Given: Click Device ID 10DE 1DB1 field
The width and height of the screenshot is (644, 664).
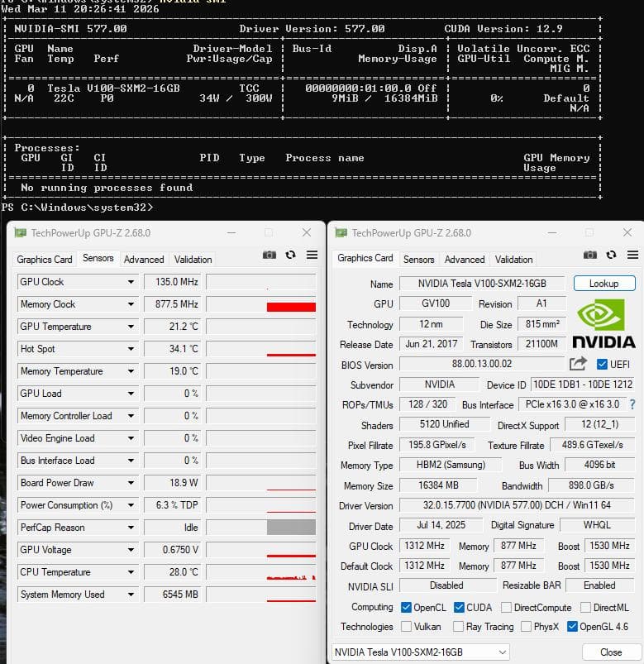Looking at the screenshot, I should point(583,385).
